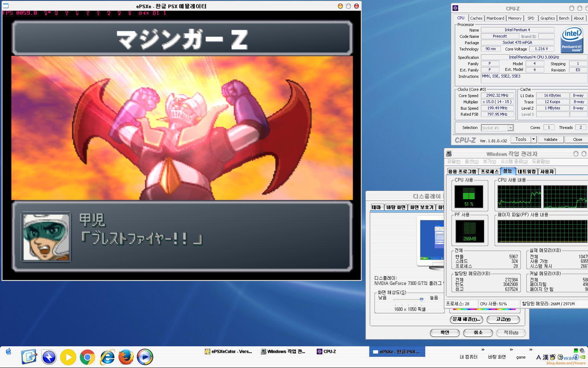Click 내 컴퓨터 toolbar label
This screenshot has width=588, height=368.
[x=469, y=357]
